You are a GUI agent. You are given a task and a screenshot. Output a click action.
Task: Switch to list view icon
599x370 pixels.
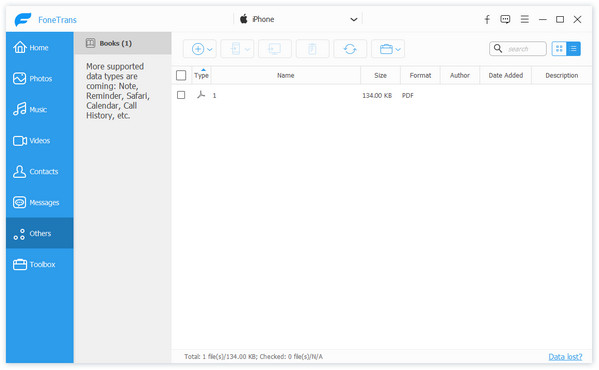(x=573, y=48)
